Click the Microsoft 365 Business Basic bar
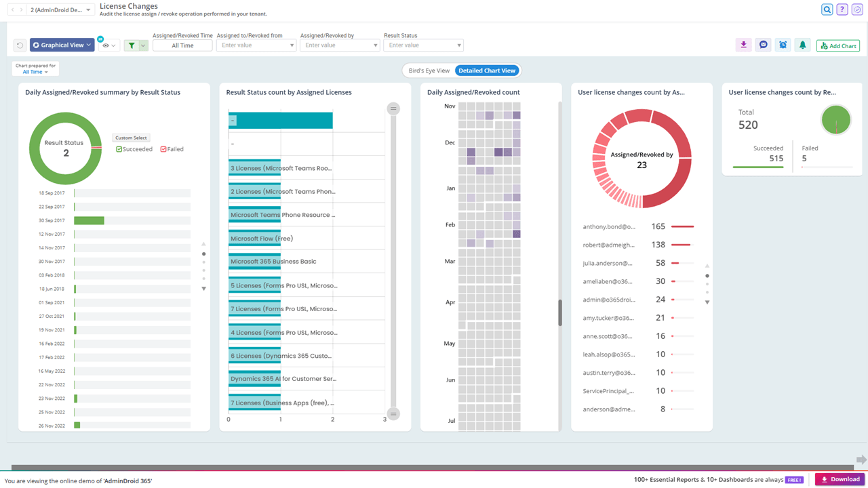The height and width of the screenshot is (488, 868). tap(254, 262)
